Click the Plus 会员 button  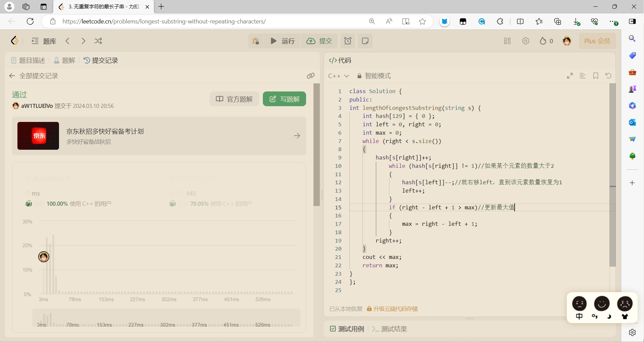(x=597, y=41)
